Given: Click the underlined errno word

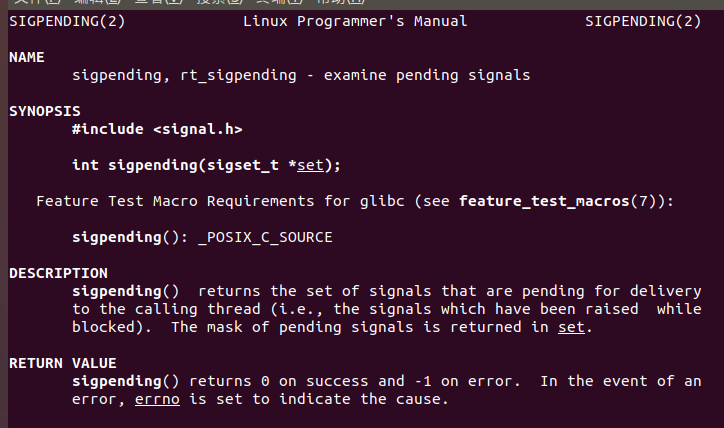Looking at the screenshot, I should 157,399.
